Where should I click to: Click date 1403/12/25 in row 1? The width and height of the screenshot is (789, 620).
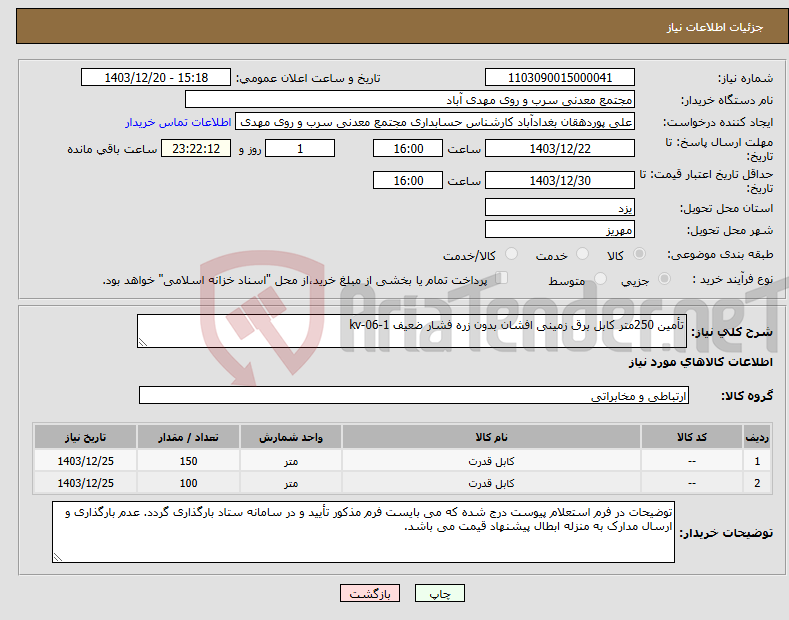[x=85, y=461]
